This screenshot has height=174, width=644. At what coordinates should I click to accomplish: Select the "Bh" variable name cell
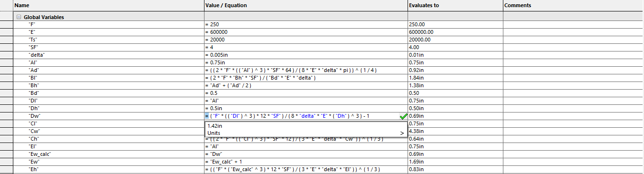[x=108, y=85]
